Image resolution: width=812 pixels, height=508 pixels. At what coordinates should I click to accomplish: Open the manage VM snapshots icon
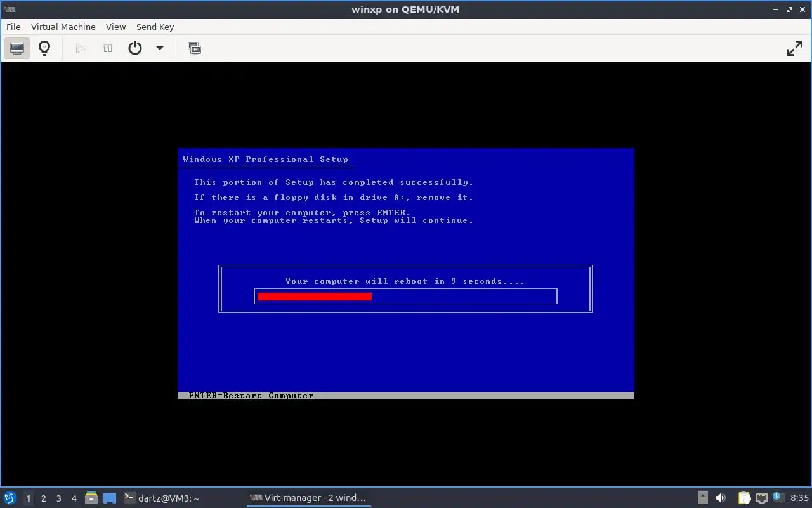194,48
